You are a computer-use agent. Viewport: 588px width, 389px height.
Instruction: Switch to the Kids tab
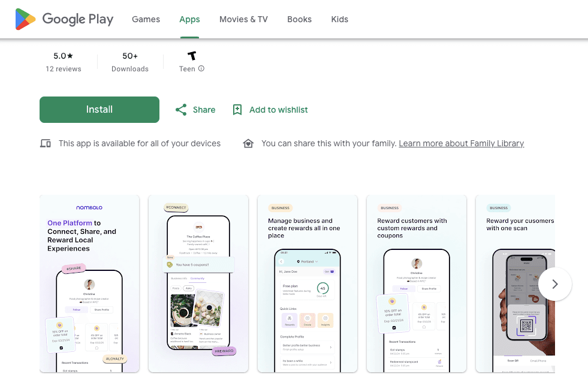(x=339, y=19)
